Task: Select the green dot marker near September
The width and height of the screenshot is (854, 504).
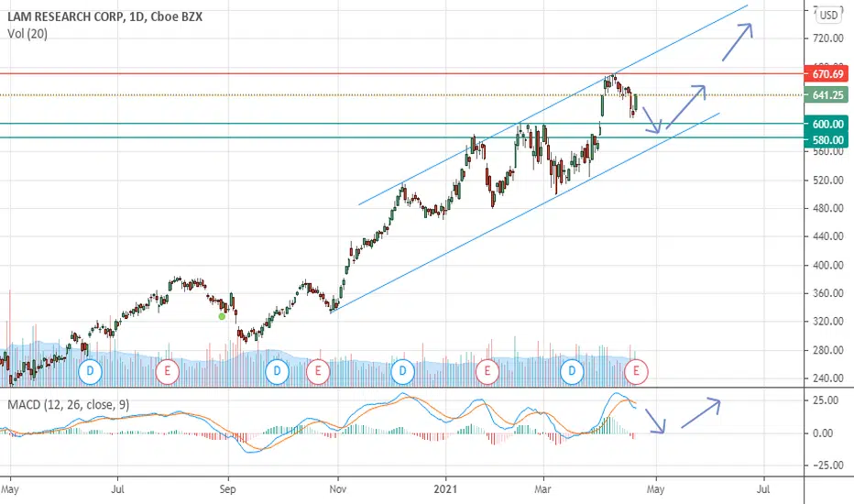Action: coord(222,316)
